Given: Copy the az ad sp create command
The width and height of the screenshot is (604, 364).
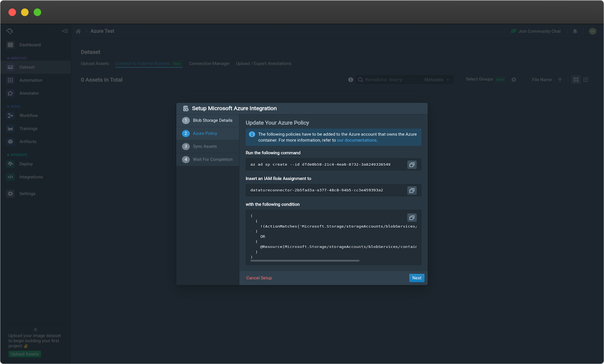Looking at the screenshot, I should 411,164.
